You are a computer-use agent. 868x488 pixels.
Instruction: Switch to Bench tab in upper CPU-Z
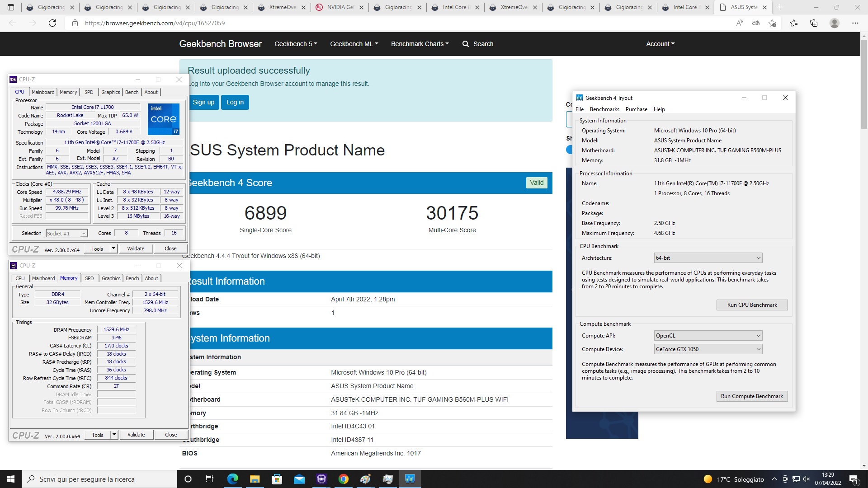click(x=132, y=92)
